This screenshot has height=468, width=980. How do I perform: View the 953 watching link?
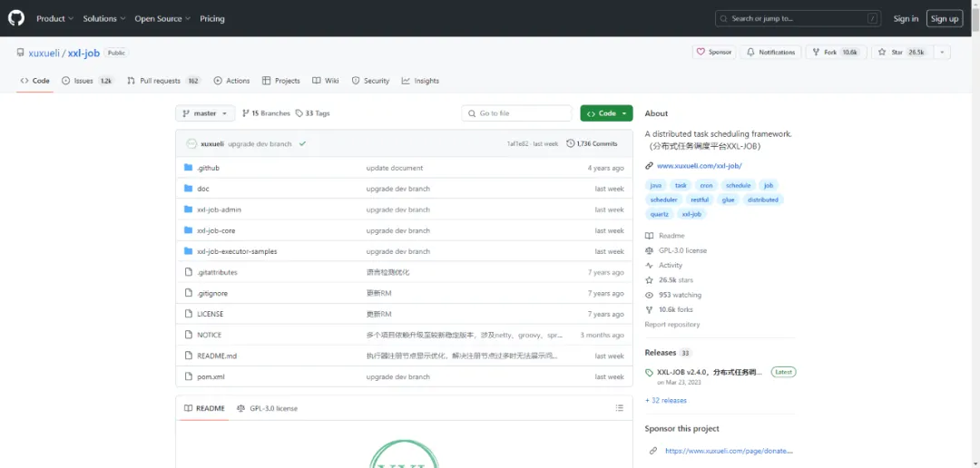[673, 295]
